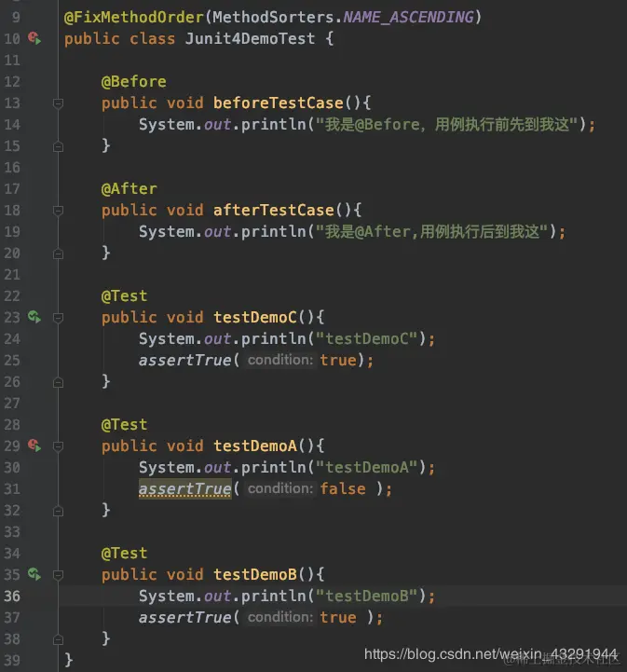The width and height of the screenshot is (627, 672).
Task: Click assertTrue call on line 37
Action: pyautogui.click(x=185, y=617)
